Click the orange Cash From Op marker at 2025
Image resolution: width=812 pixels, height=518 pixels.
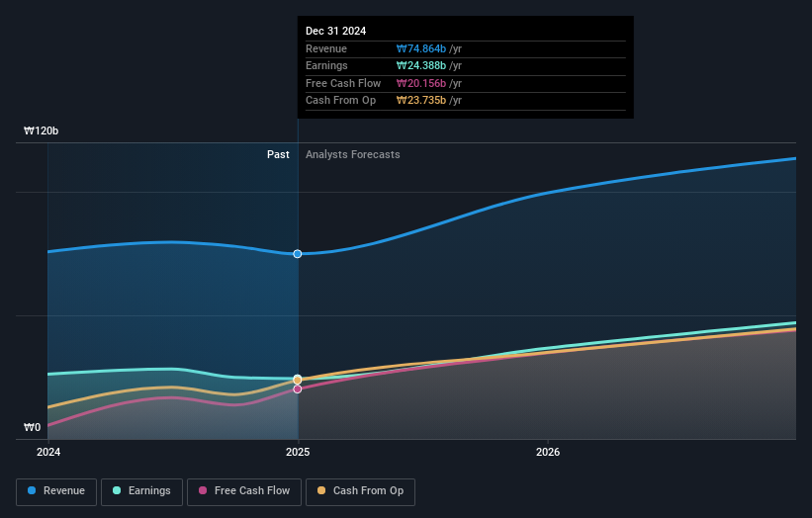(x=297, y=381)
